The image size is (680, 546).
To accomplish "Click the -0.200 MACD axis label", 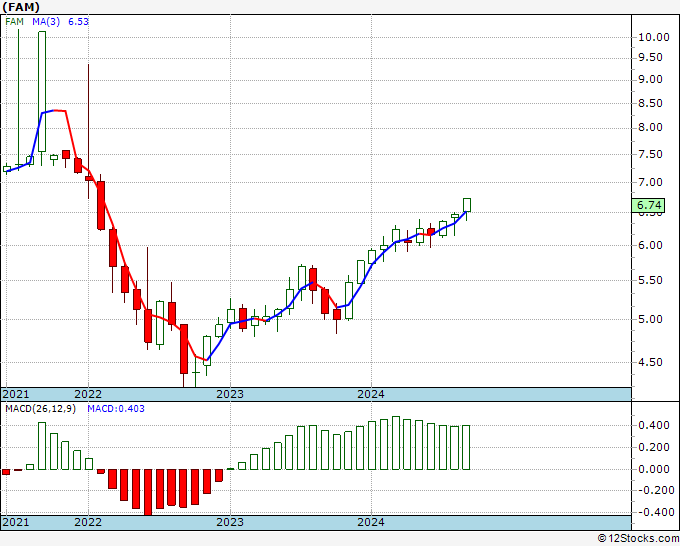I will pyautogui.click(x=654, y=490).
